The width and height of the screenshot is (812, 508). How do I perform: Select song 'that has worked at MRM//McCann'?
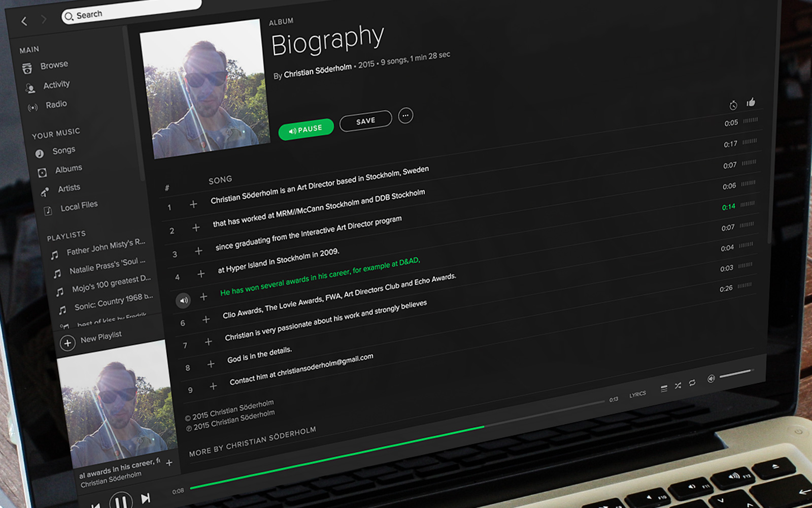coord(319,208)
